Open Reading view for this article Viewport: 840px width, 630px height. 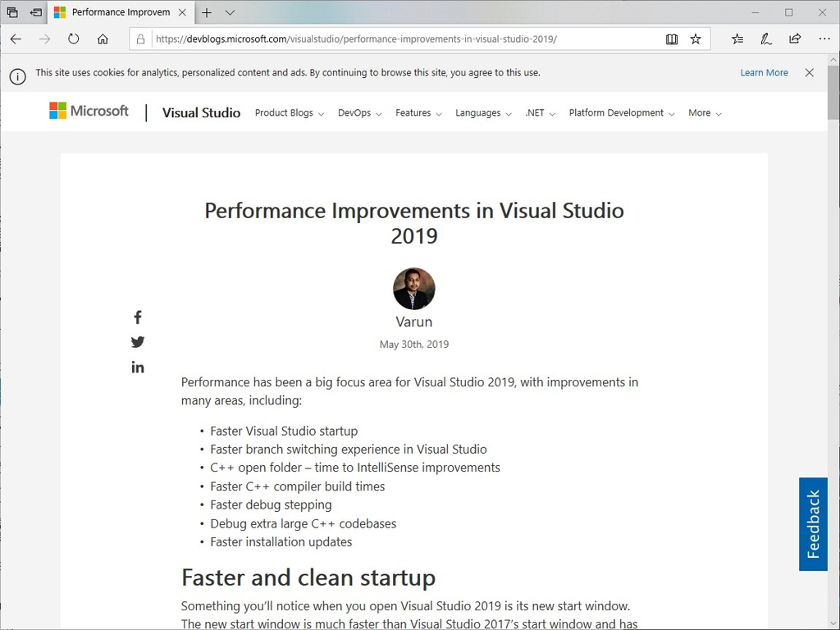pyautogui.click(x=672, y=39)
